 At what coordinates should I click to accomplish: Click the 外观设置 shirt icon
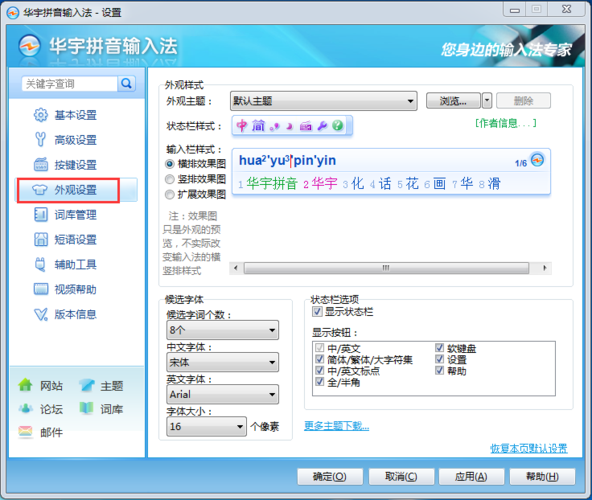[x=40, y=190]
